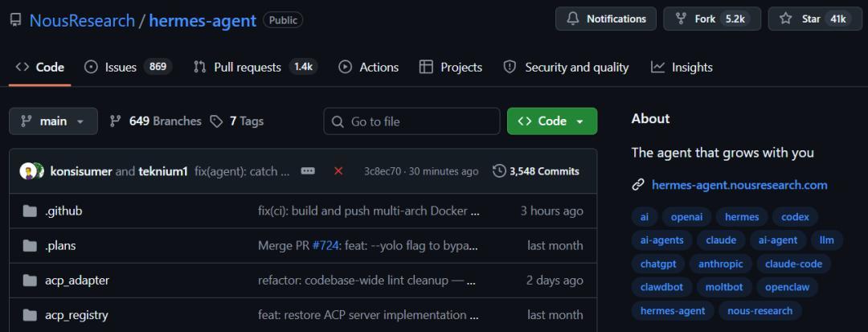This screenshot has width=868, height=332.
Task: Click the website link chain icon
Action: (x=638, y=185)
